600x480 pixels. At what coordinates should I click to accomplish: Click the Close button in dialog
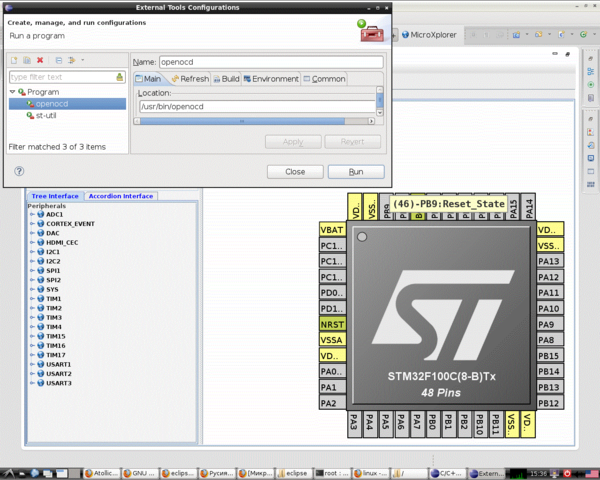295,172
